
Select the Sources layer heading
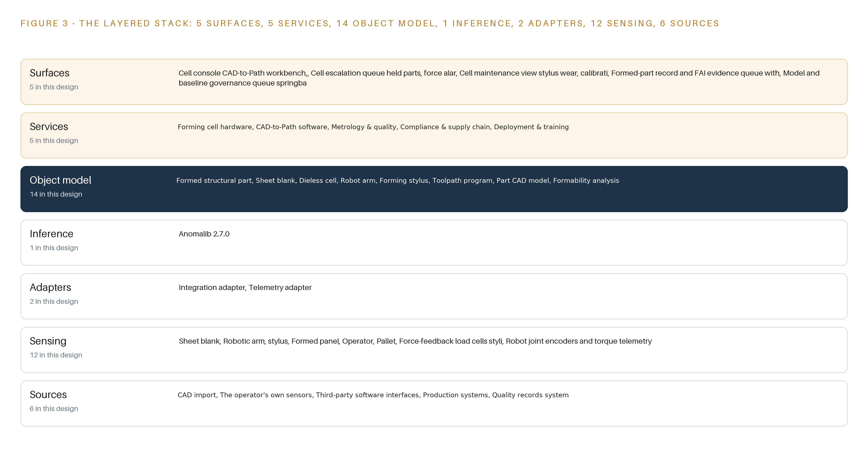point(48,394)
